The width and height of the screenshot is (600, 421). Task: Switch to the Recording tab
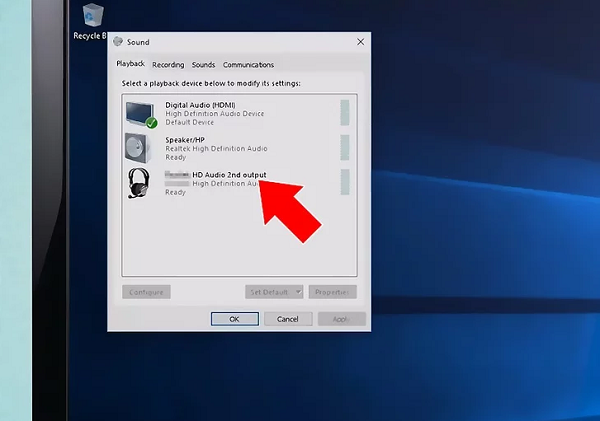[168, 65]
